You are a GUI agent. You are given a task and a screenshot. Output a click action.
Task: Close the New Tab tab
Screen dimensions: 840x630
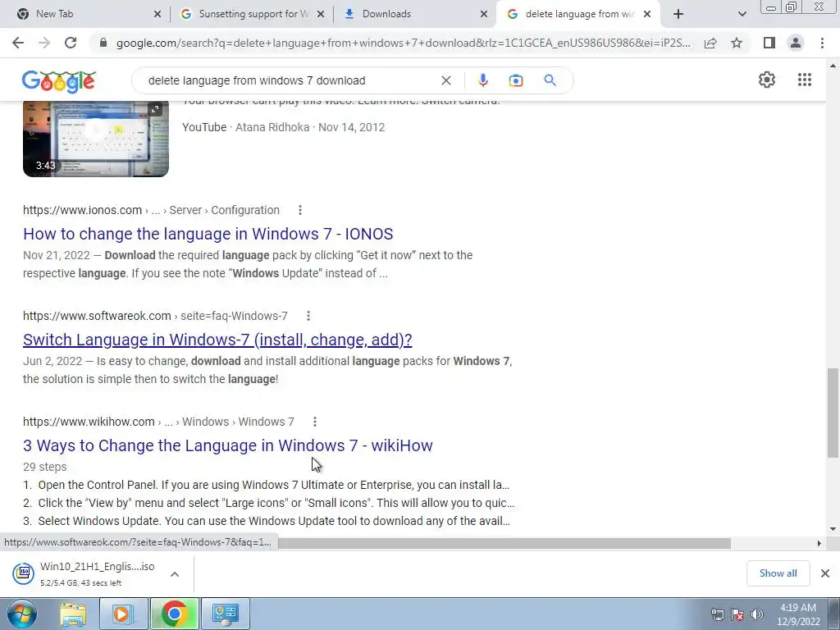pyautogui.click(x=157, y=14)
